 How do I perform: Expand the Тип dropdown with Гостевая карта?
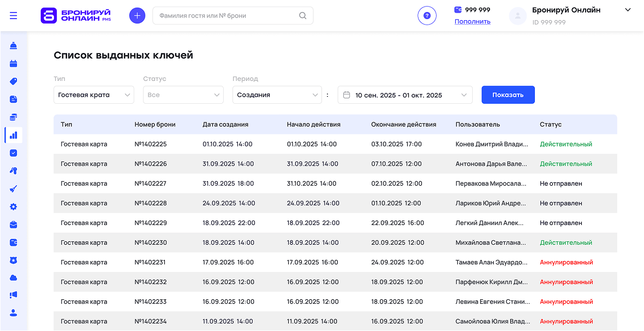94,95
